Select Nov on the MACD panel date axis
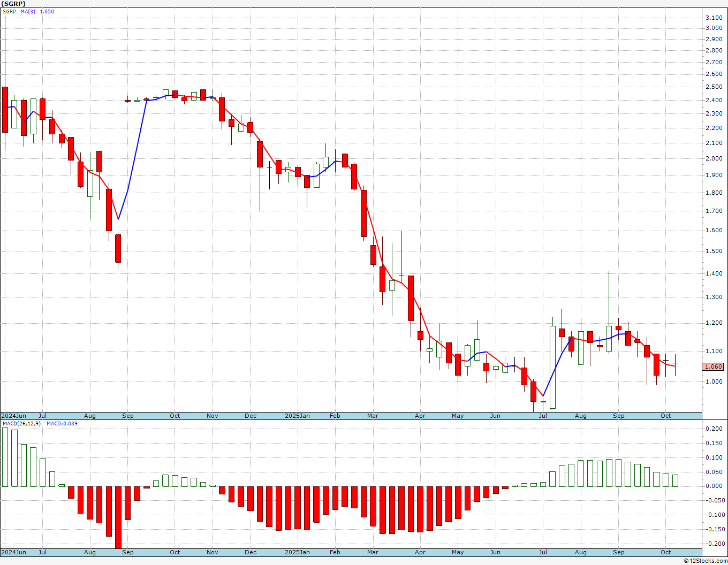Screen dimensions: 728x565 pyautogui.click(x=213, y=552)
